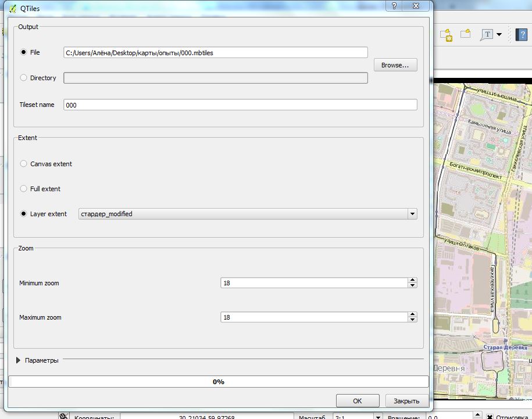Choose Full extent option
Screen dimensions: 532x419
[23, 189]
